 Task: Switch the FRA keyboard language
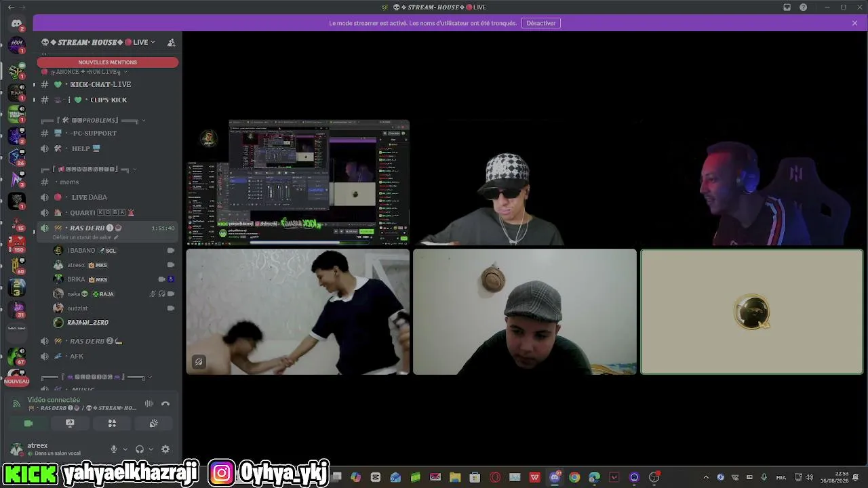tap(781, 477)
